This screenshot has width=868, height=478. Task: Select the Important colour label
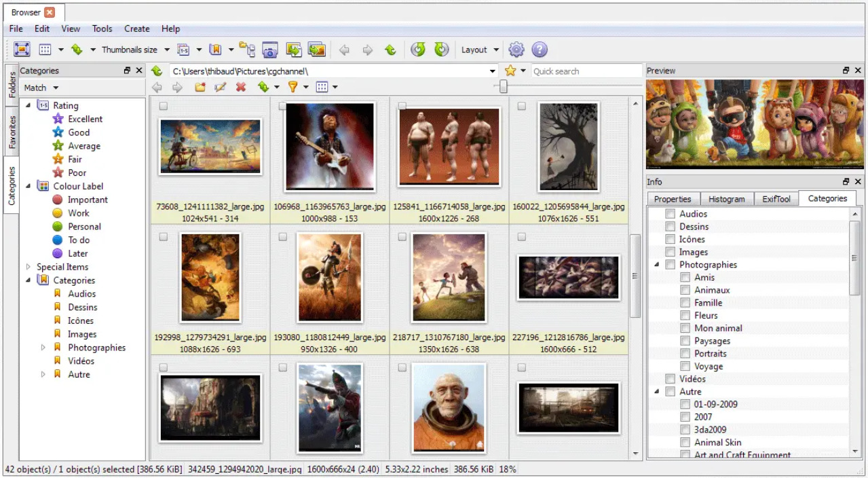pyautogui.click(x=88, y=200)
